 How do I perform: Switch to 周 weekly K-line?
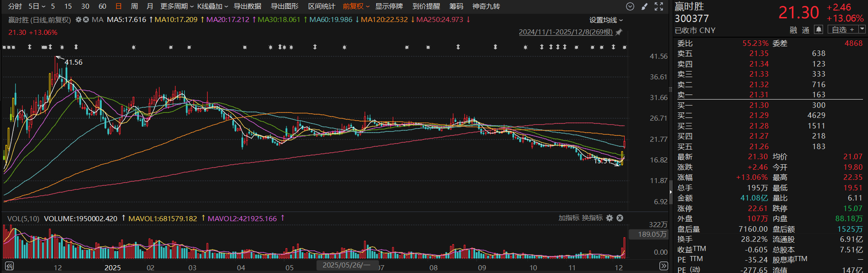[134, 6]
